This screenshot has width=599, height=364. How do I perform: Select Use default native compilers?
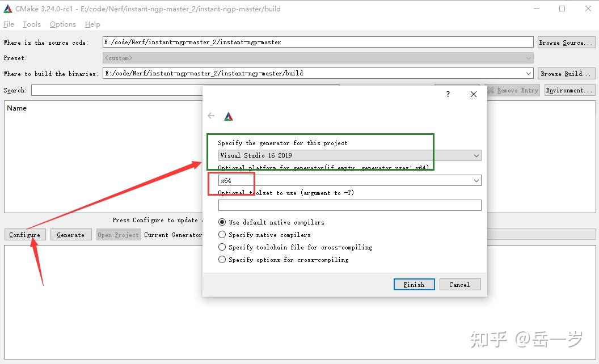pyautogui.click(x=222, y=222)
